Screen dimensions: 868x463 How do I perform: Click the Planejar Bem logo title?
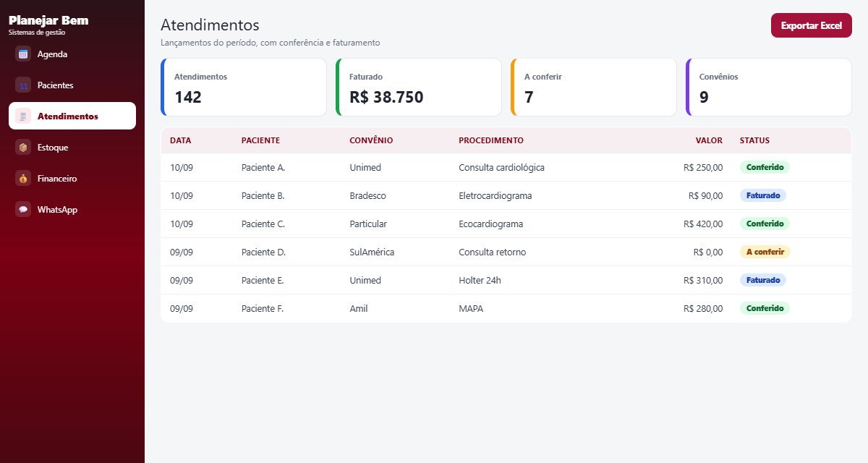[48, 20]
